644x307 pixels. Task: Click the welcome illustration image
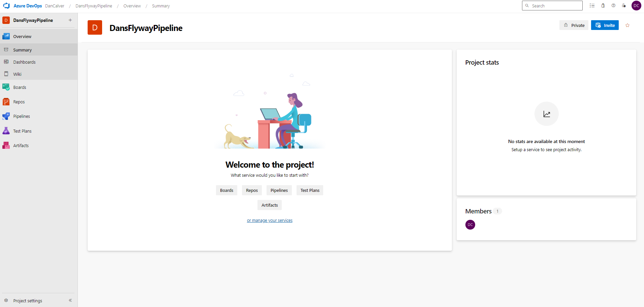[x=270, y=111]
